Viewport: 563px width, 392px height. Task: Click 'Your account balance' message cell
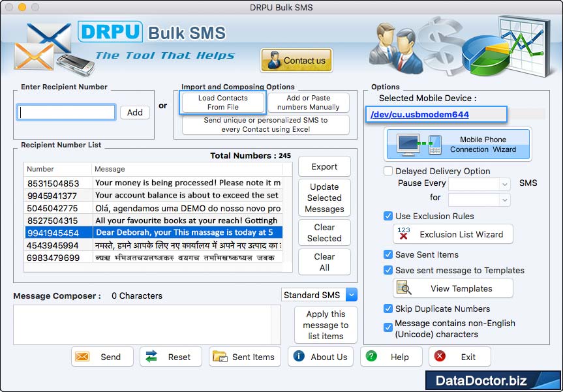(x=187, y=195)
